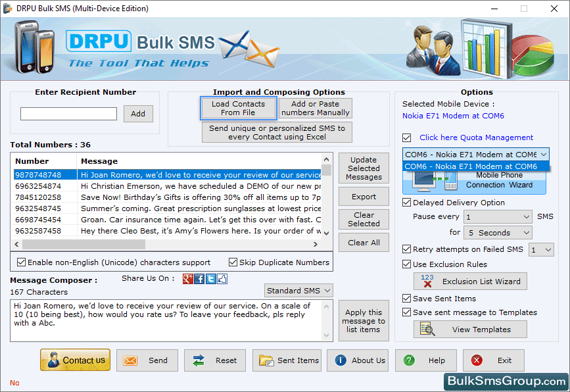Screen dimensions: 570x392
Task: Click the About Us info icon
Action: pos(341,360)
